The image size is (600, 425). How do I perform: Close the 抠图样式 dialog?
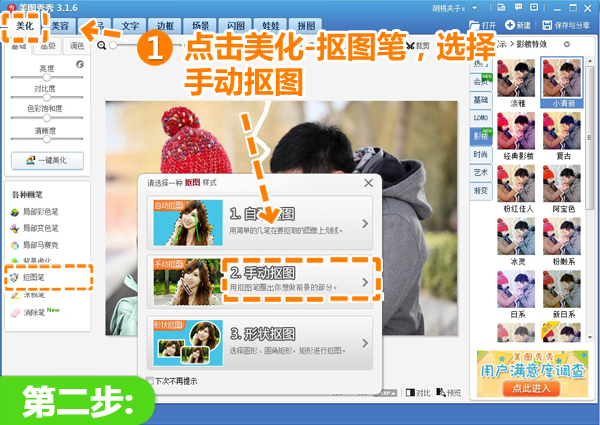point(368,183)
